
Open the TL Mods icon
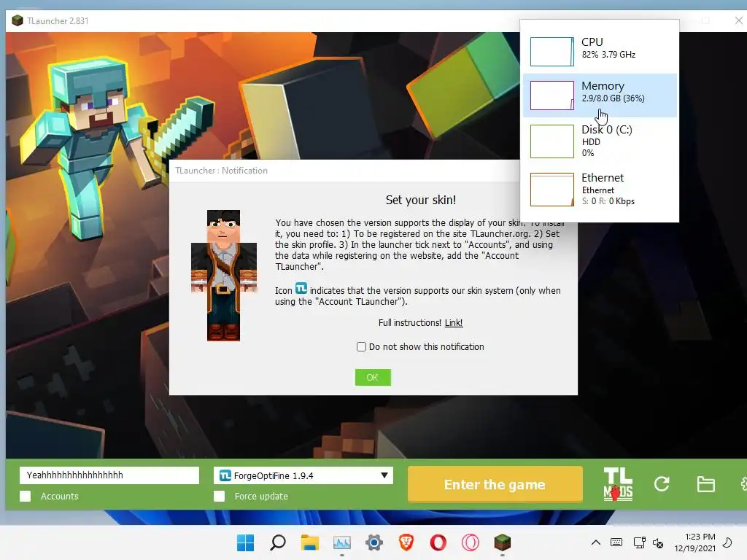click(x=618, y=484)
